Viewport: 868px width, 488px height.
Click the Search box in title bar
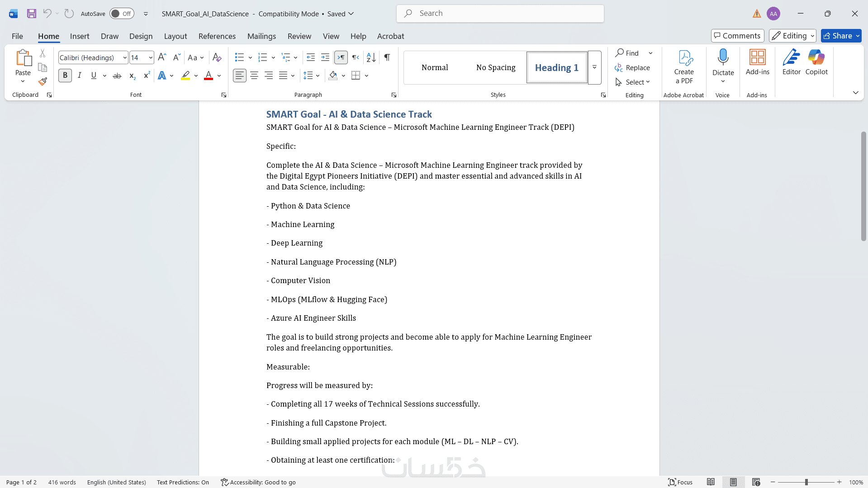tap(500, 14)
